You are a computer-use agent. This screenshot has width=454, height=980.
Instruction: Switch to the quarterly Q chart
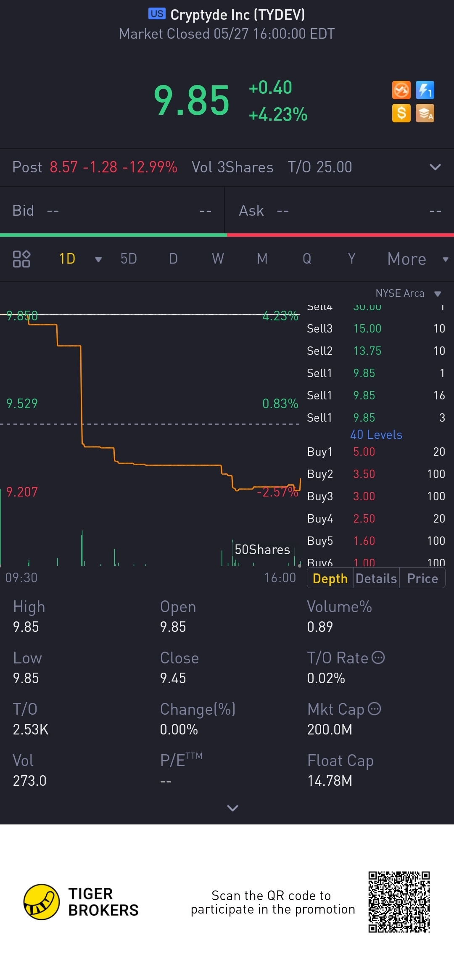click(307, 259)
